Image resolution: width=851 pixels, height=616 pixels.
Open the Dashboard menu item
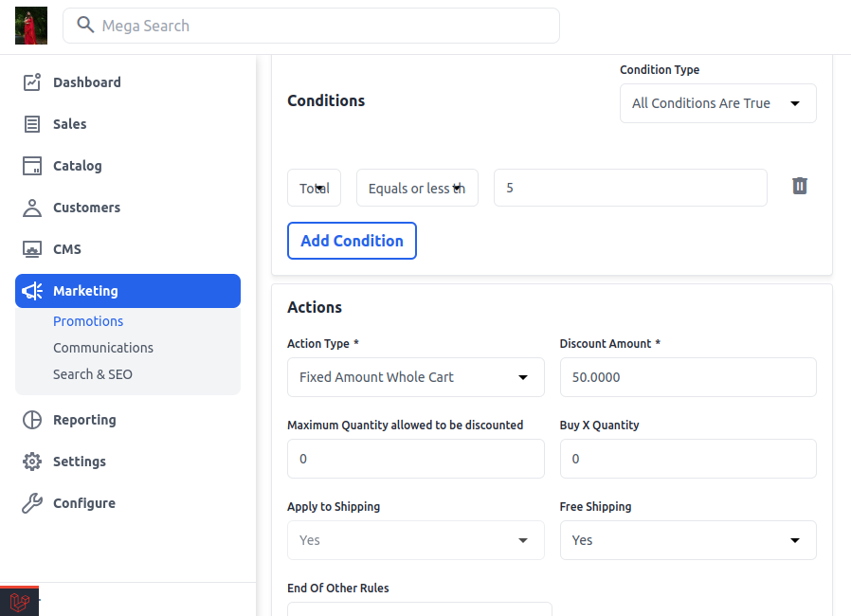pos(128,82)
